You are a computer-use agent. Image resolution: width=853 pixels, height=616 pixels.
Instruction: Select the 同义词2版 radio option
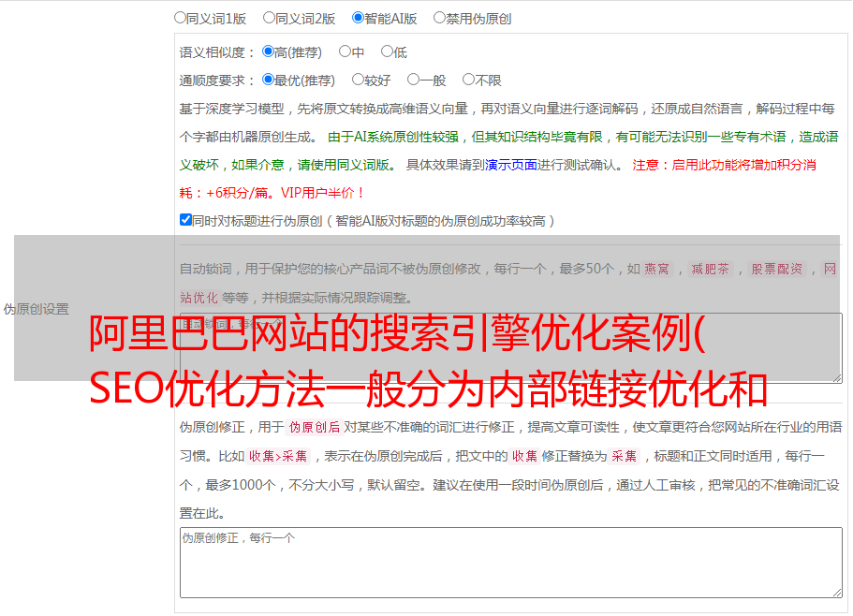point(269,18)
